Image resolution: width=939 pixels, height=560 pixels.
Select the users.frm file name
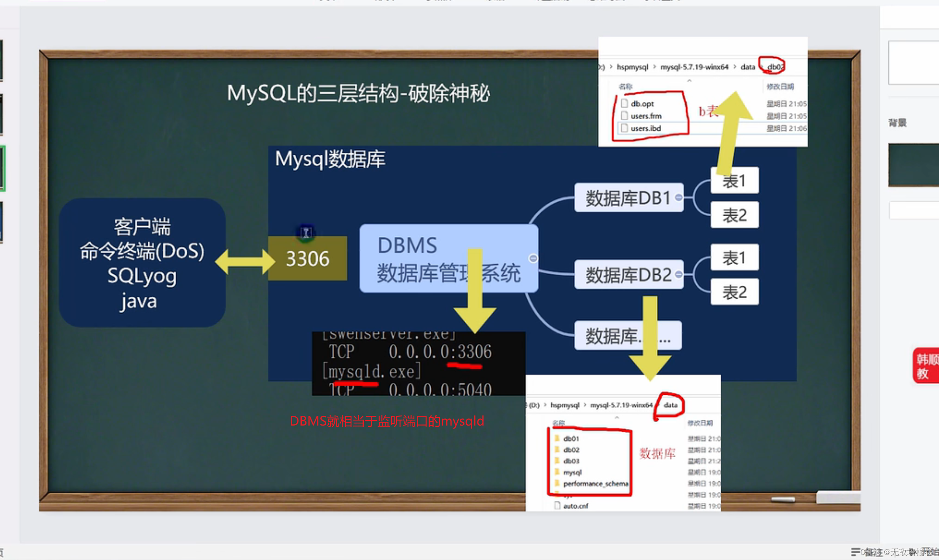tap(646, 116)
